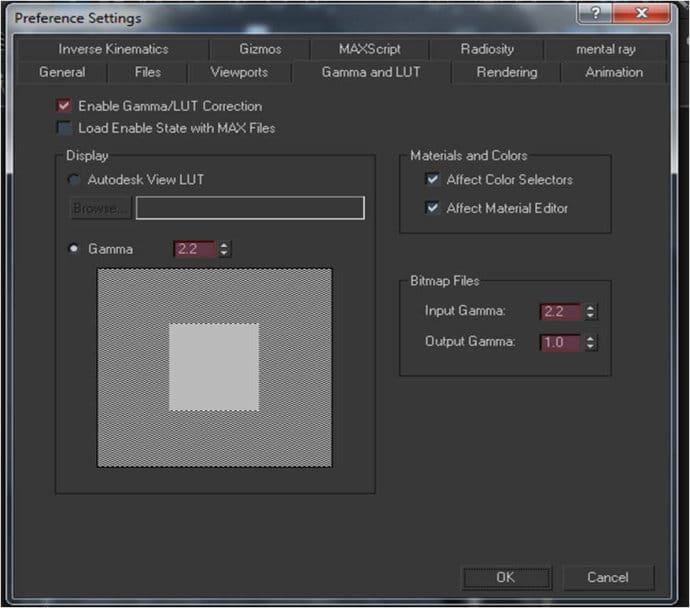
Task: Uncheck Affect Material Editor
Action: click(433, 208)
